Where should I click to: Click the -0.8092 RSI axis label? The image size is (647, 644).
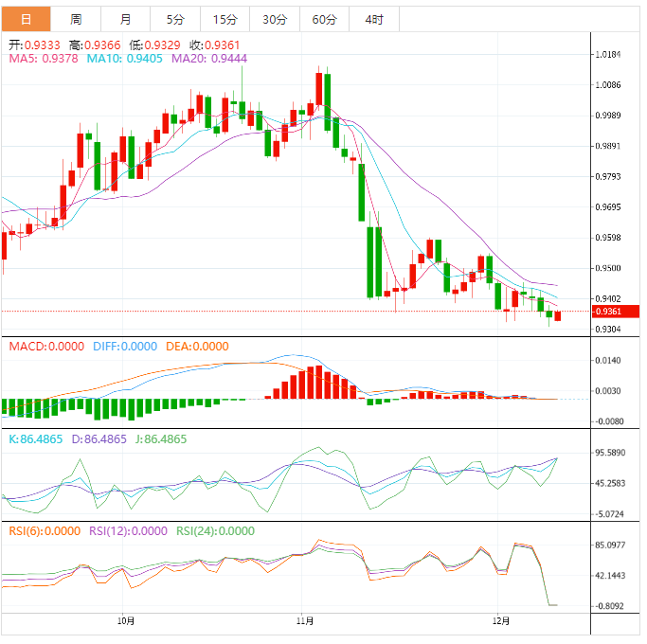[x=610, y=606]
